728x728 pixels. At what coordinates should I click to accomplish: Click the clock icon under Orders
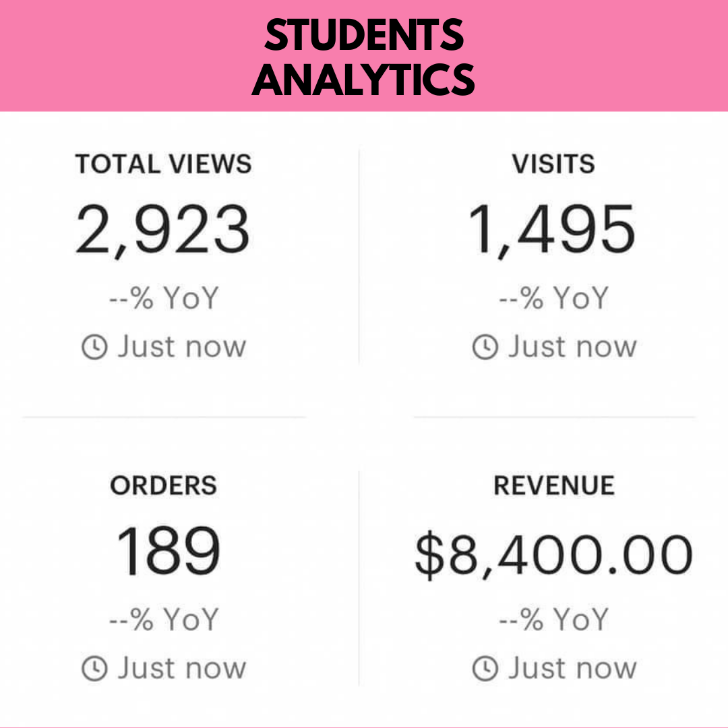94,669
